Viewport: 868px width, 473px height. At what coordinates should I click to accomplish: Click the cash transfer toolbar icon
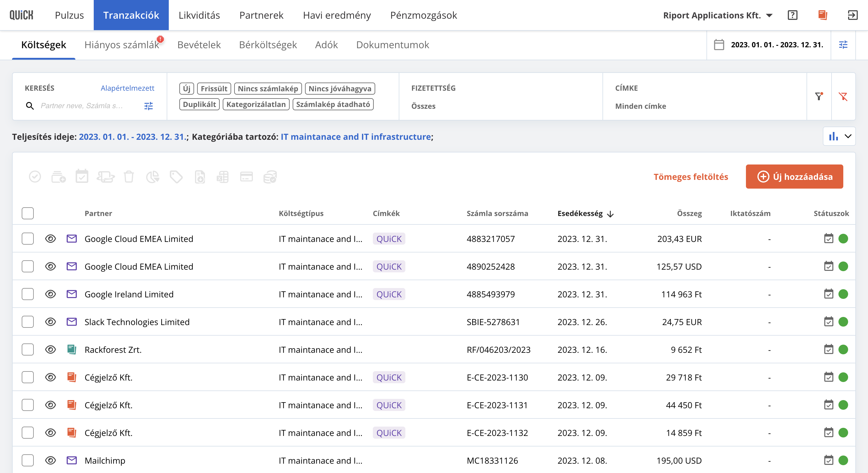[105, 177]
